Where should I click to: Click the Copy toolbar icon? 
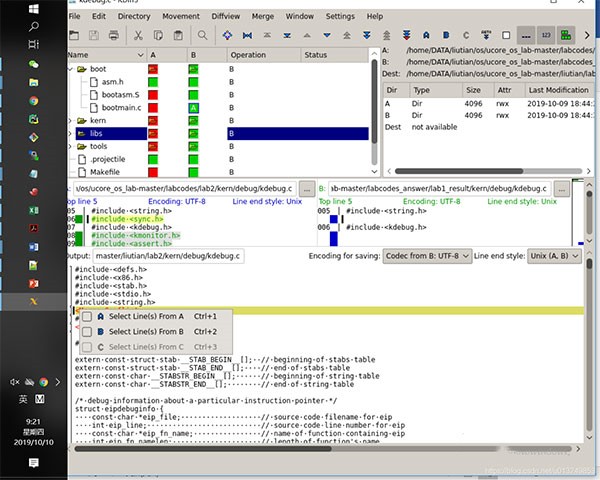click(158, 35)
